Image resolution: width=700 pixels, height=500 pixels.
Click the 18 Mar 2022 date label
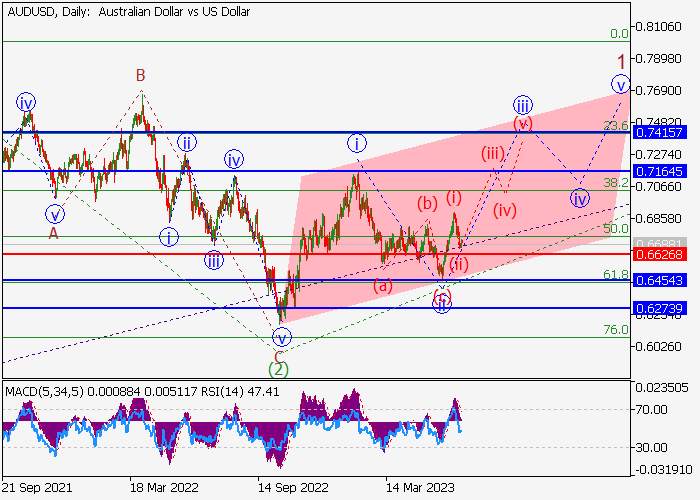pyautogui.click(x=164, y=488)
